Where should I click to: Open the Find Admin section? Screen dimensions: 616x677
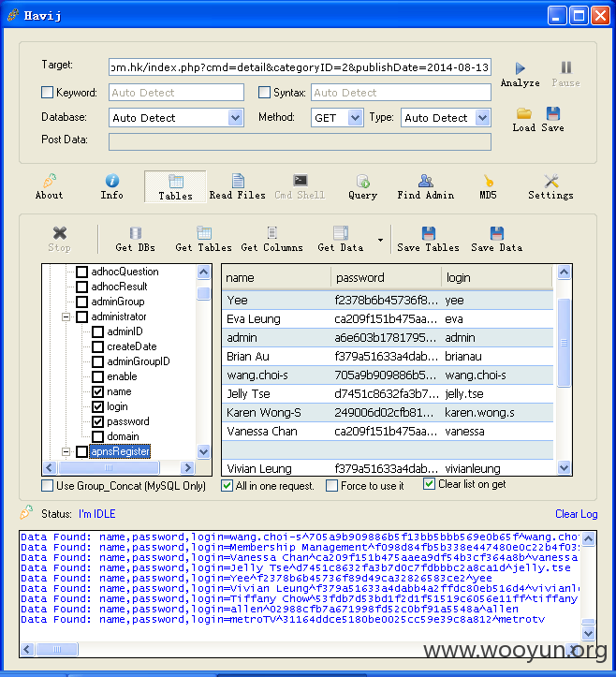coord(426,186)
